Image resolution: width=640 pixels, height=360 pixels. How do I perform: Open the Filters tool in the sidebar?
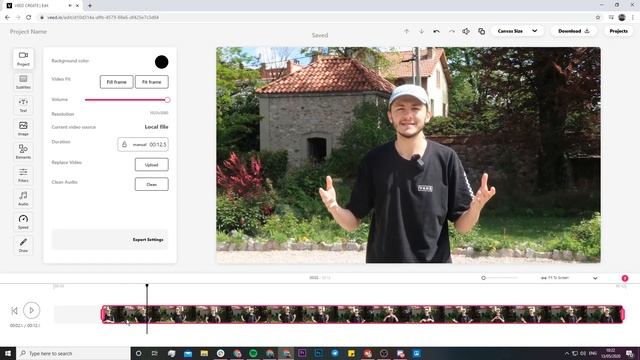click(23, 175)
